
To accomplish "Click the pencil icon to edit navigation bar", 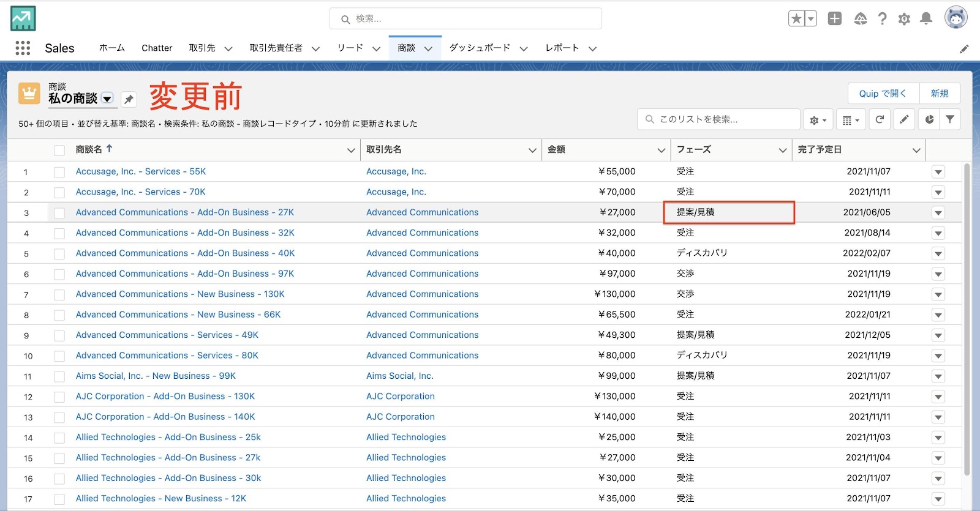I will pyautogui.click(x=964, y=48).
